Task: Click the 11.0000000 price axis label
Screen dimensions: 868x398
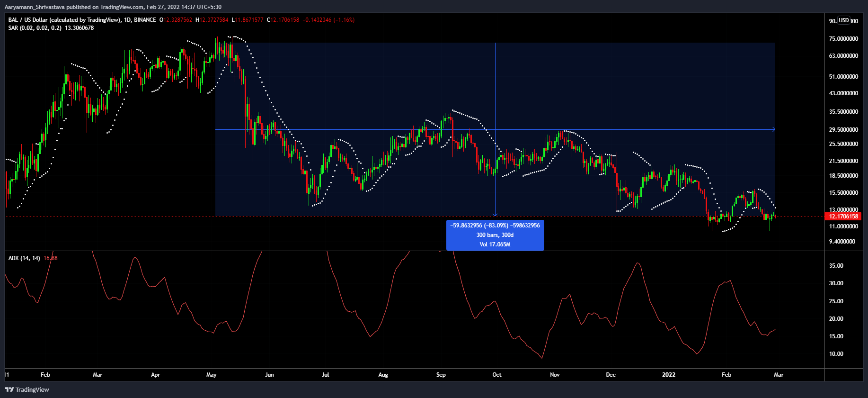Action: (843, 226)
